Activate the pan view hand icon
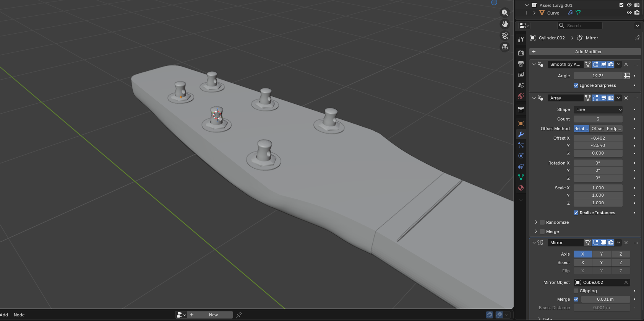The height and width of the screenshot is (321, 644). pyautogui.click(x=505, y=24)
